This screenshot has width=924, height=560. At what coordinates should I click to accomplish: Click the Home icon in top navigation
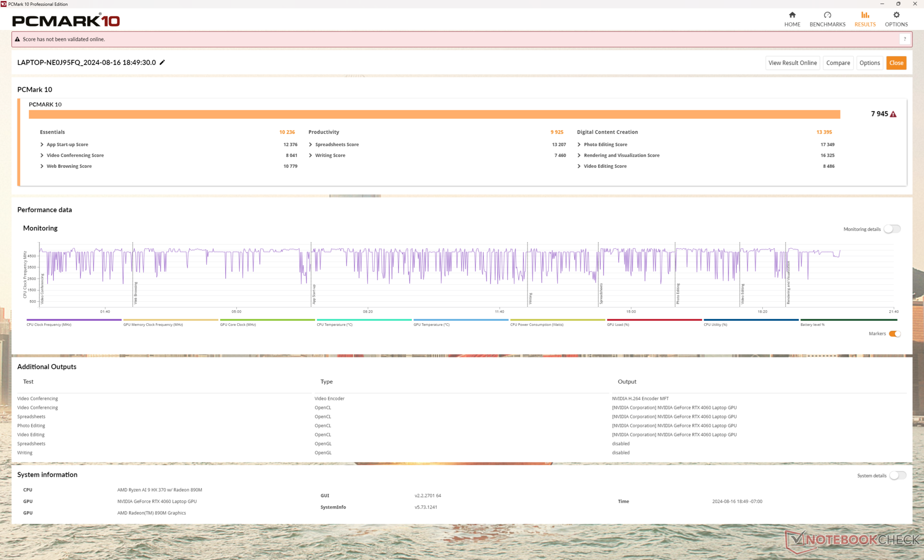792,15
